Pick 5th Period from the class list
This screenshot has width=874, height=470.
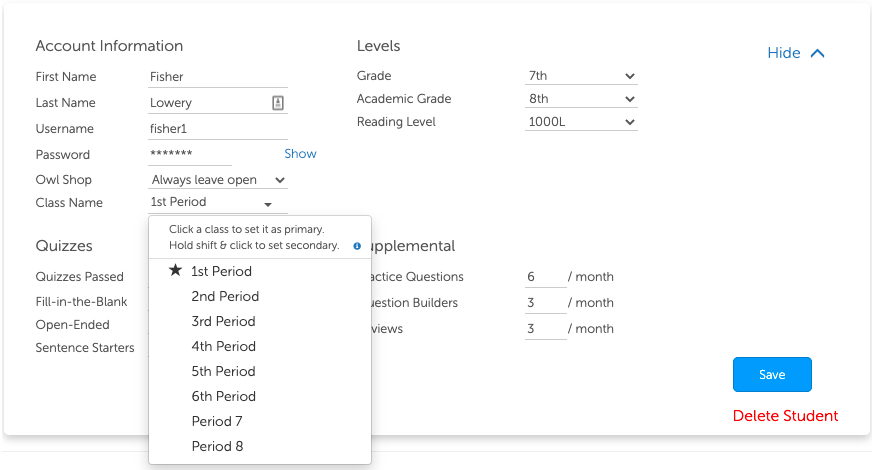pos(223,371)
